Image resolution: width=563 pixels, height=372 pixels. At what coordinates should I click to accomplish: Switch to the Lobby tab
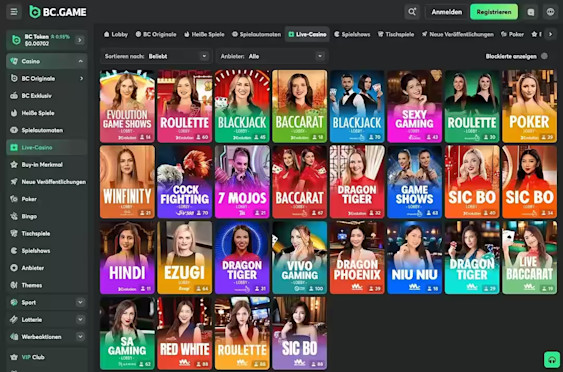(116, 34)
